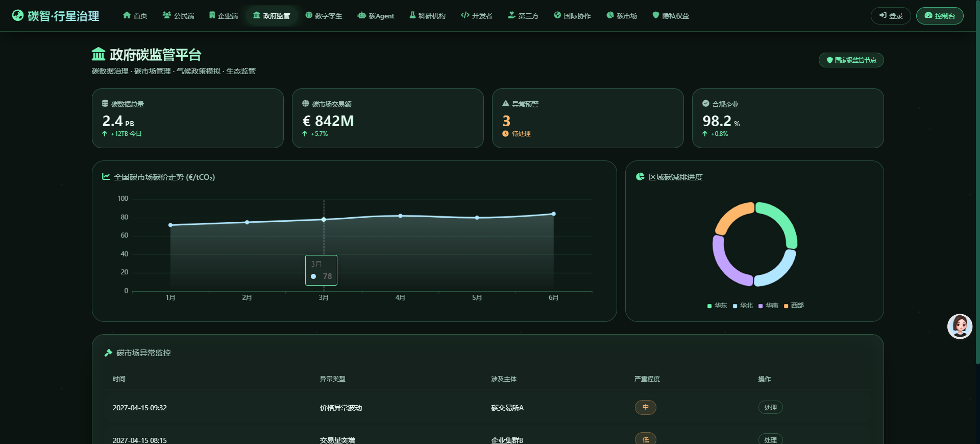Click the 6月 data point on price chart
Viewport: 980px width, 444px height.
(x=553, y=214)
